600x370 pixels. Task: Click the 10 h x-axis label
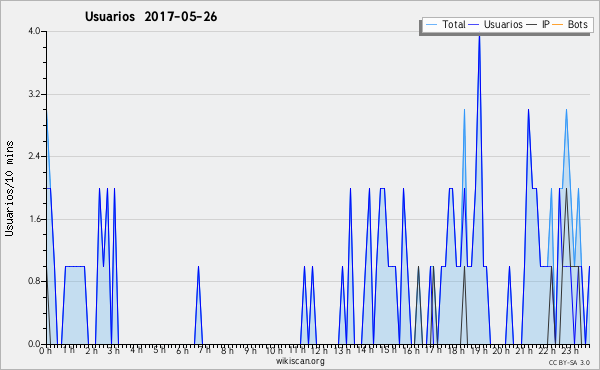click(274, 350)
